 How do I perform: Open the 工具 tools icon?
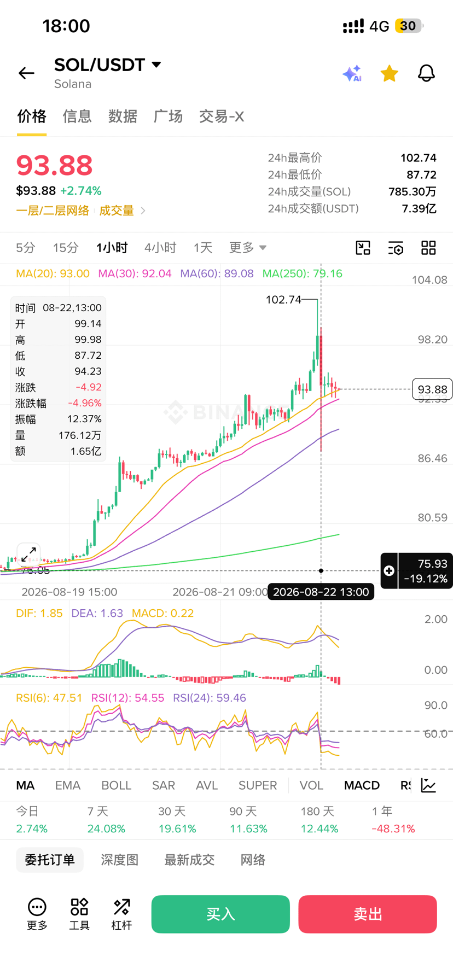coord(79,914)
